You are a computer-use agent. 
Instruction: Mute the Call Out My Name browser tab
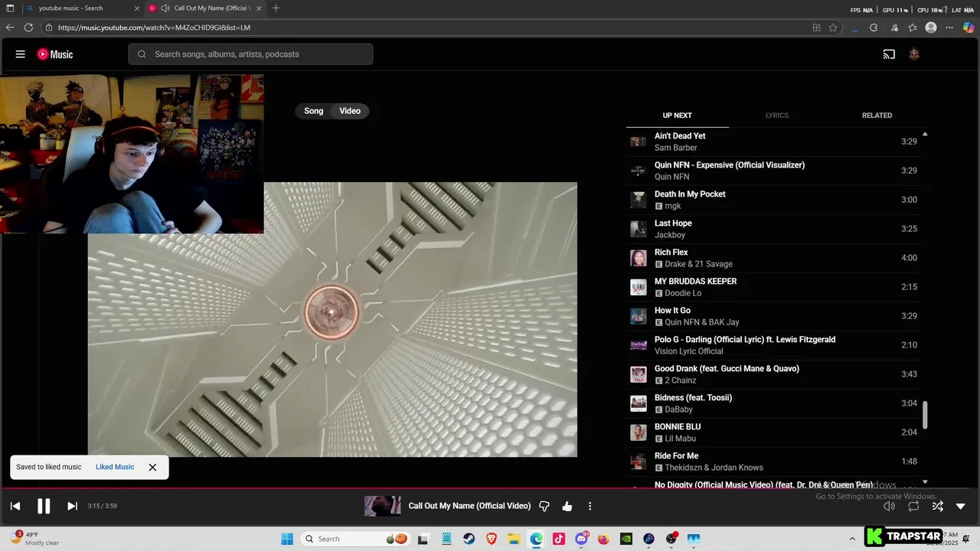point(165,8)
